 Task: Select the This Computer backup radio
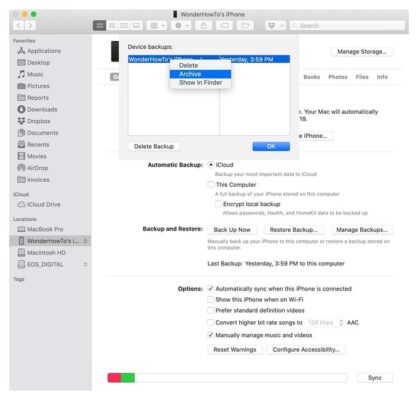(x=211, y=184)
